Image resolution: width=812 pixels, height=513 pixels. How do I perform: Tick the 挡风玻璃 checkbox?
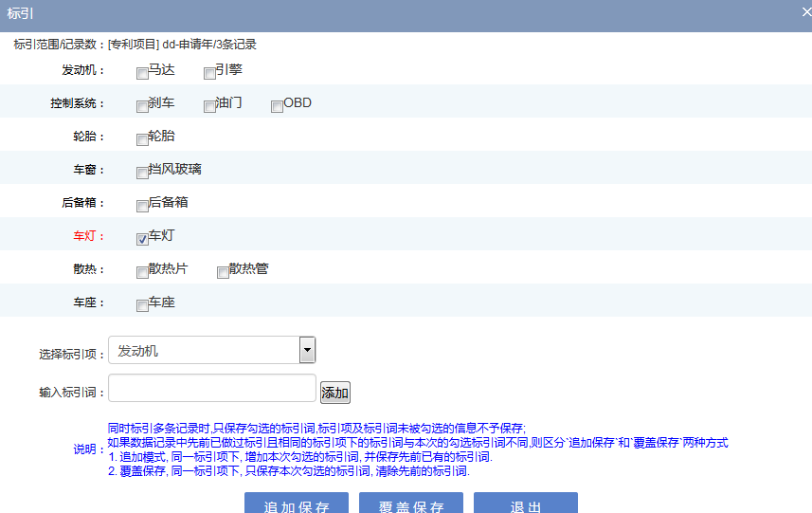(142, 173)
